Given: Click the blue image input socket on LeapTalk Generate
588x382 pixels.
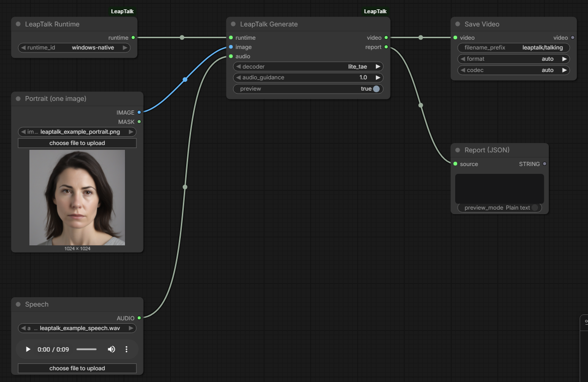Looking at the screenshot, I should pos(231,47).
